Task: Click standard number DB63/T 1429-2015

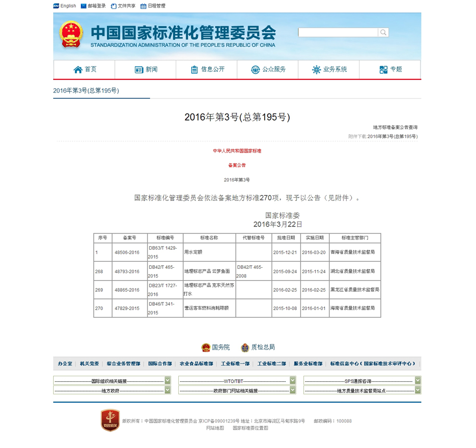Action: tap(162, 253)
